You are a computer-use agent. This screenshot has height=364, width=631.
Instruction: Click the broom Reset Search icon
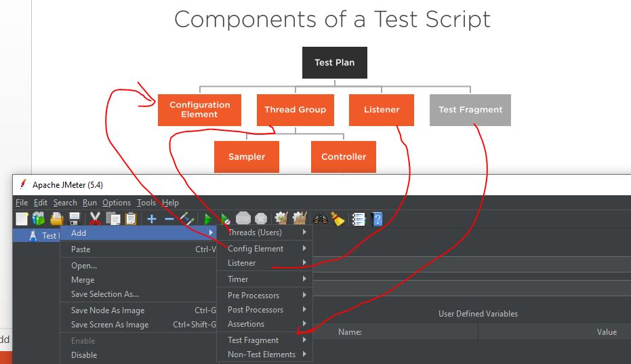tap(338, 219)
